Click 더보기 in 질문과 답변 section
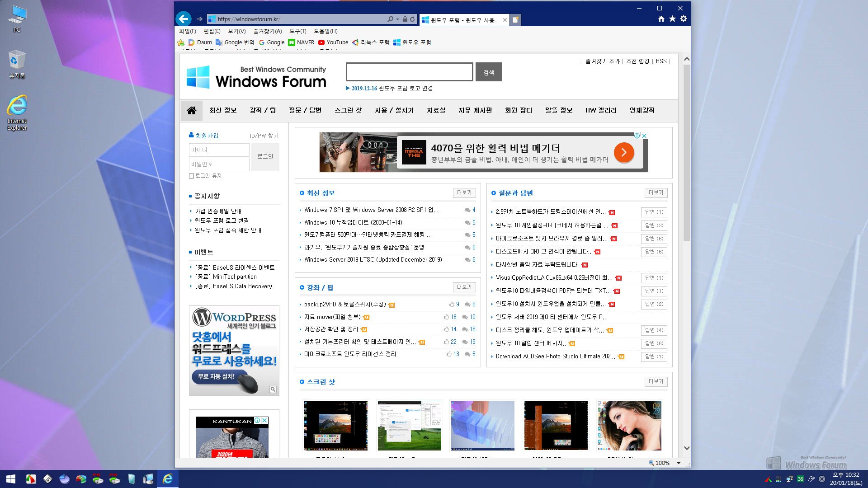The height and width of the screenshot is (488, 868). 656,193
